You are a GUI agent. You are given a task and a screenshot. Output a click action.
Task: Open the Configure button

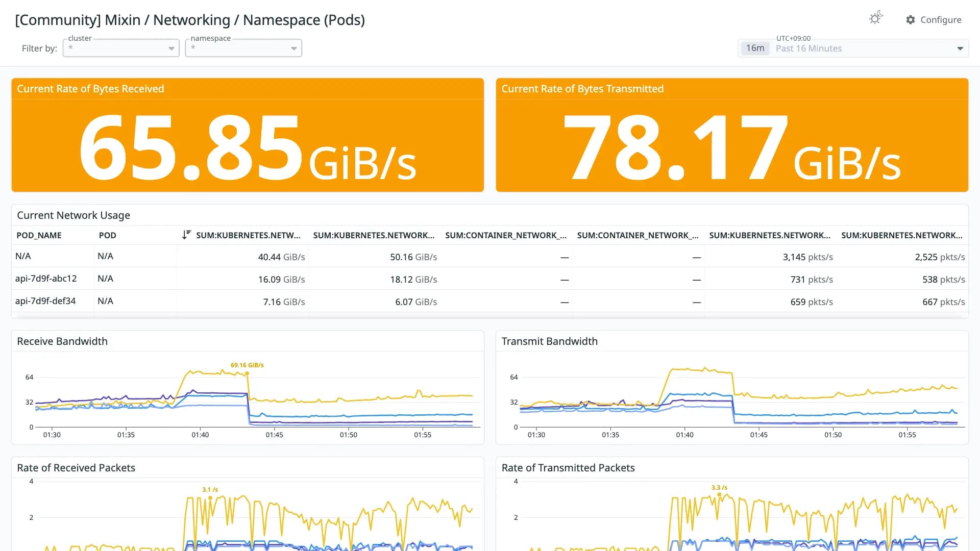click(934, 20)
